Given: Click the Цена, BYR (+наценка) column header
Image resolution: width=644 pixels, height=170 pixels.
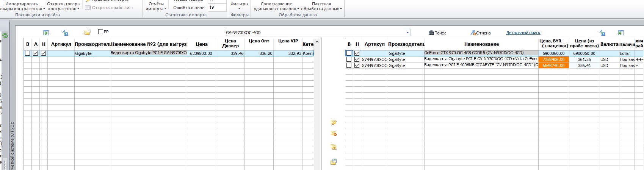Looking at the screenshot, I should [x=553, y=44].
